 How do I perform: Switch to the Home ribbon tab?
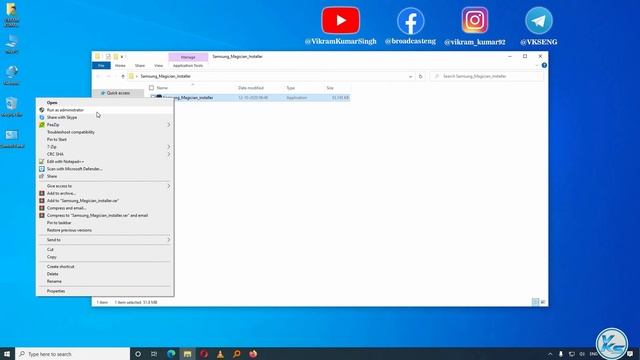tap(120, 65)
